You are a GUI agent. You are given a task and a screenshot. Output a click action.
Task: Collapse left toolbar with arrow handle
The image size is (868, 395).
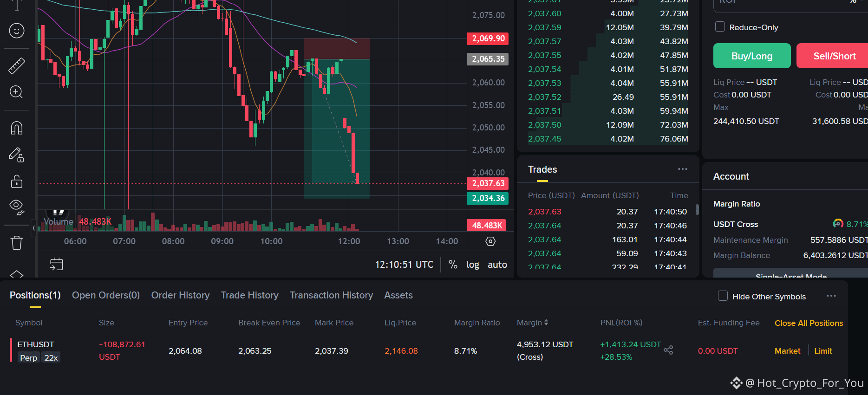(33, 228)
